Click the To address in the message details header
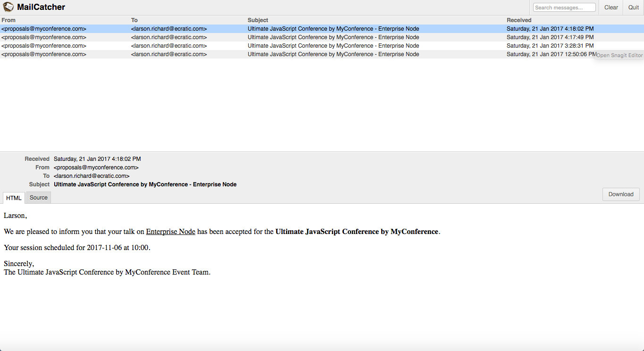This screenshot has width=644, height=351. pyautogui.click(x=92, y=176)
